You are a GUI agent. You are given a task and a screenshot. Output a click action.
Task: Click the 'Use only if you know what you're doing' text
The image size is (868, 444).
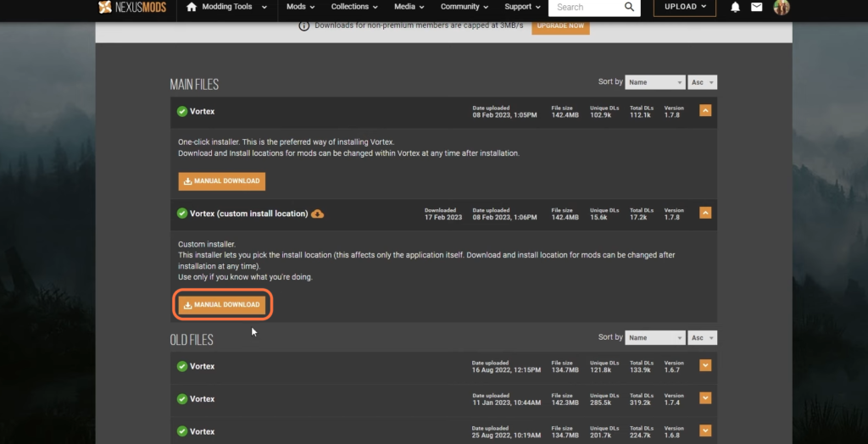pyautogui.click(x=245, y=277)
